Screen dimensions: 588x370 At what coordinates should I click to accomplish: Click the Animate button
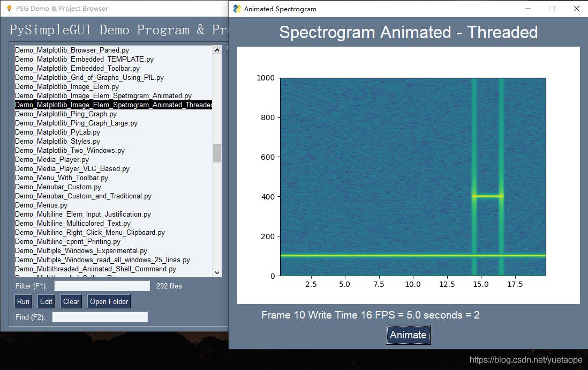pyautogui.click(x=409, y=335)
